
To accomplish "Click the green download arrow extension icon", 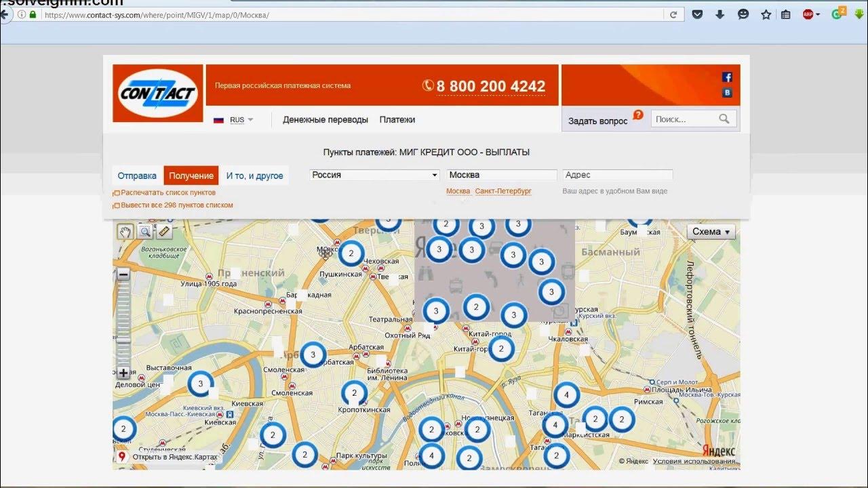I will [x=859, y=14].
